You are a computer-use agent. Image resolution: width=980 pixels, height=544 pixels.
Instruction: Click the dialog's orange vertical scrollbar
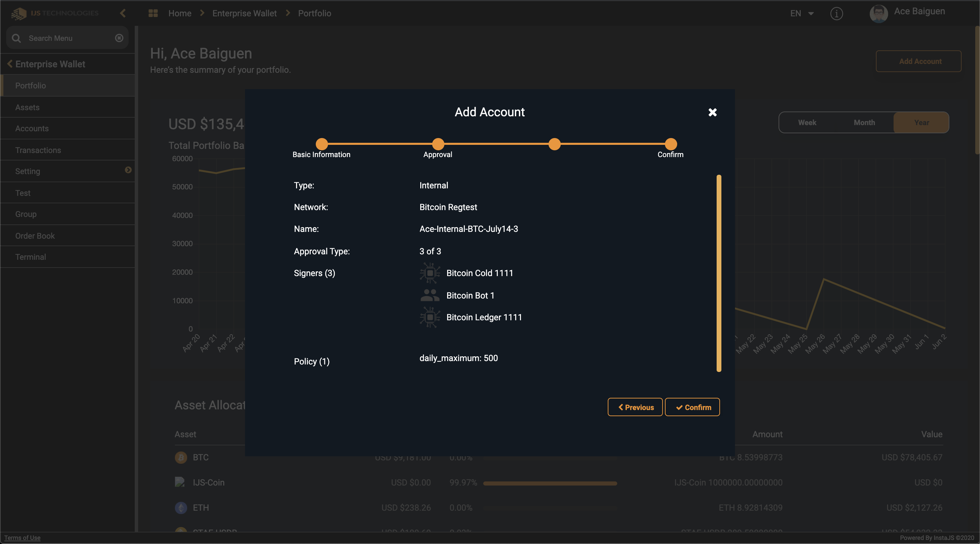click(x=719, y=273)
